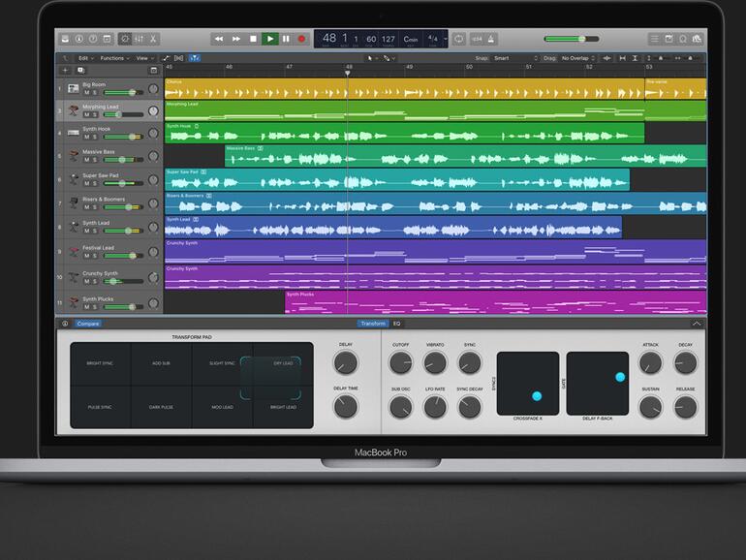The image size is (746, 560).
Task: Select the ADD SUB transform pad
Action: tap(161, 363)
